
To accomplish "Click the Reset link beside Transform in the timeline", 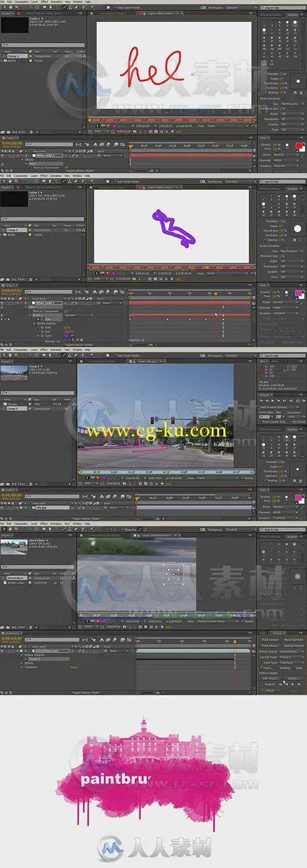I will coord(74,667).
